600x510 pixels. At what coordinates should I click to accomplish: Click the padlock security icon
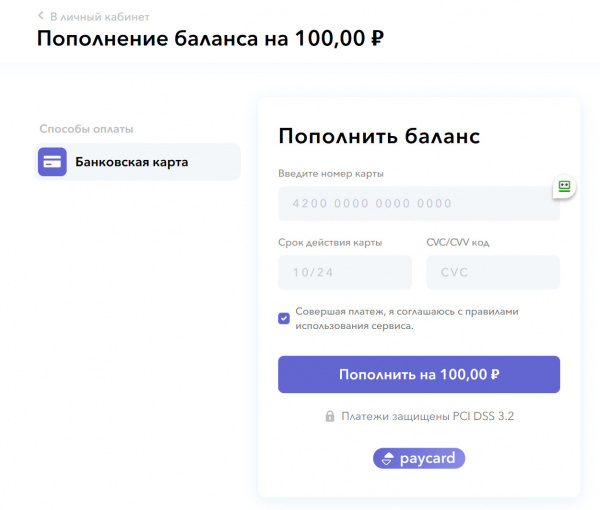point(329,416)
